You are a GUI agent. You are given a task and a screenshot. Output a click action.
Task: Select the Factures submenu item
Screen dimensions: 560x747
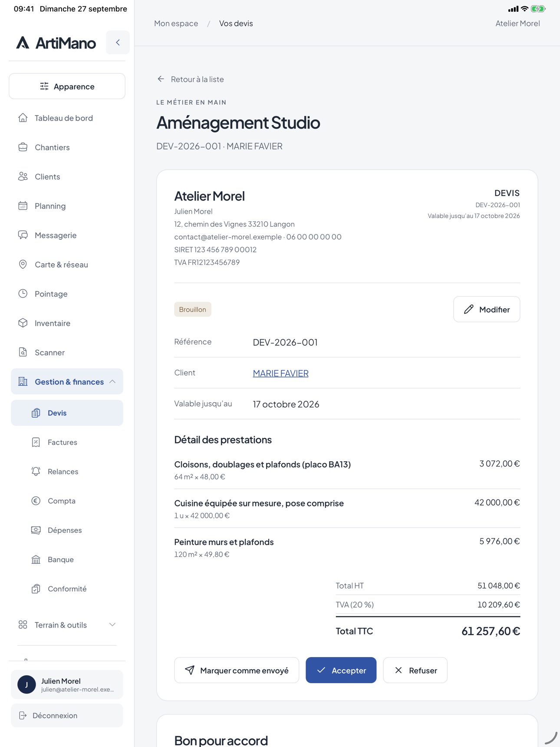pyautogui.click(x=67, y=442)
